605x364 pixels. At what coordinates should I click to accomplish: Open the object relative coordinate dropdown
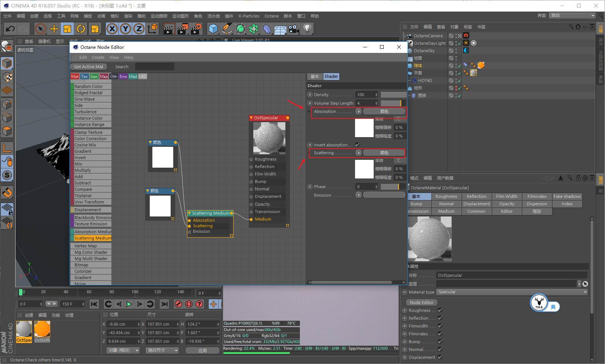point(124,350)
